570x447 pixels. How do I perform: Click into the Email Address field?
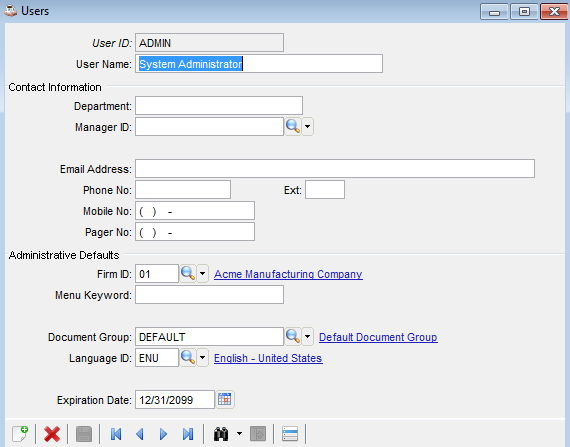pyautogui.click(x=335, y=169)
